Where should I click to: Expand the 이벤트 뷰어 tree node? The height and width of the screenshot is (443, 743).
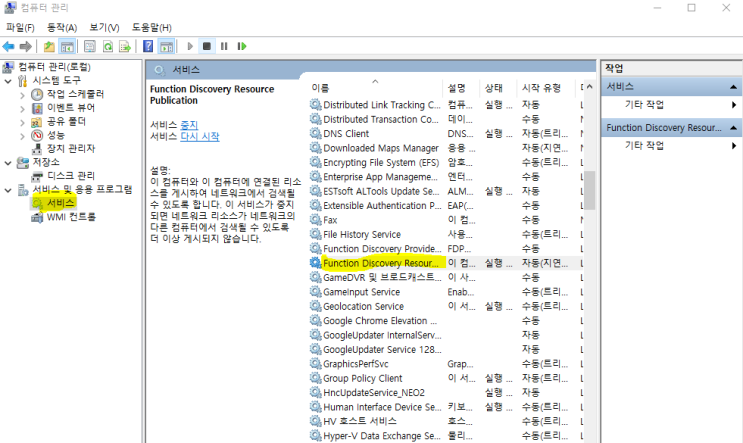pos(22,108)
